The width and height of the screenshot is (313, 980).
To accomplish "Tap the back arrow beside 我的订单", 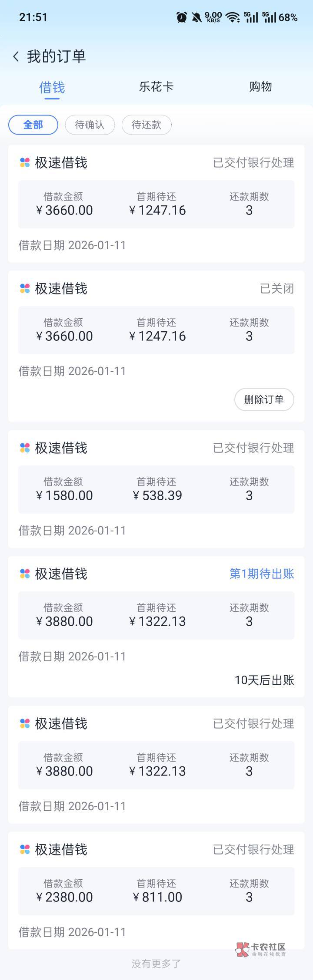I will click(x=16, y=56).
